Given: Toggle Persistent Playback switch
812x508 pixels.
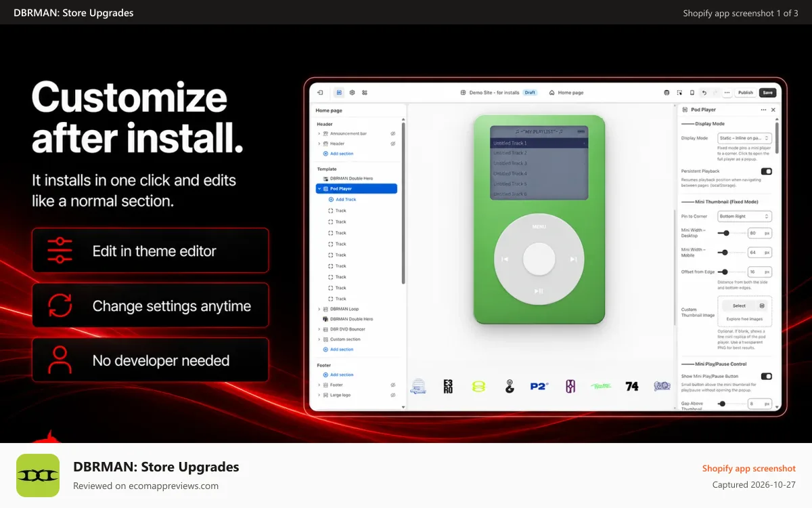Looking at the screenshot, I should (x=767, y=171).
